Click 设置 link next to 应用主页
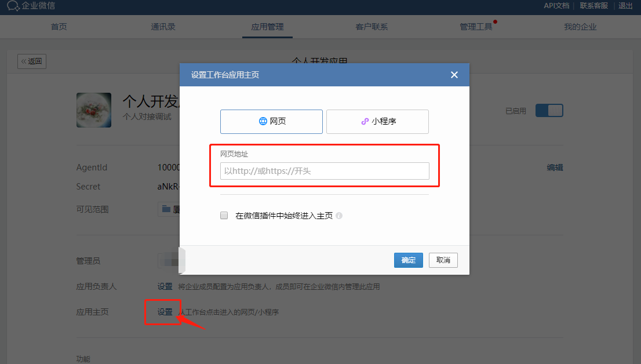This screenshot has width=641, height=364. coord(165,312)
